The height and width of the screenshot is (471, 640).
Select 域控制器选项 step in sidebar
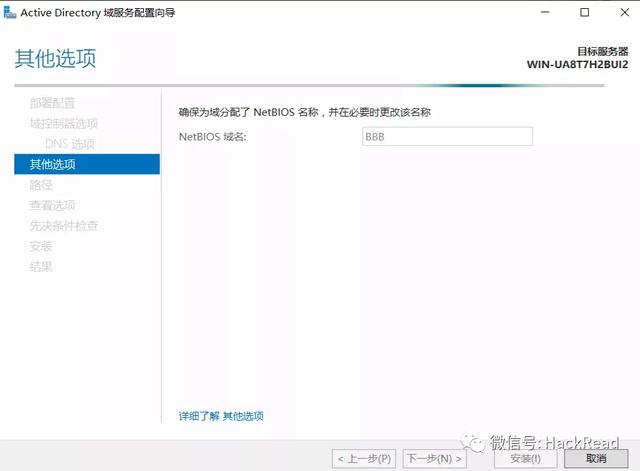(64, 123)
